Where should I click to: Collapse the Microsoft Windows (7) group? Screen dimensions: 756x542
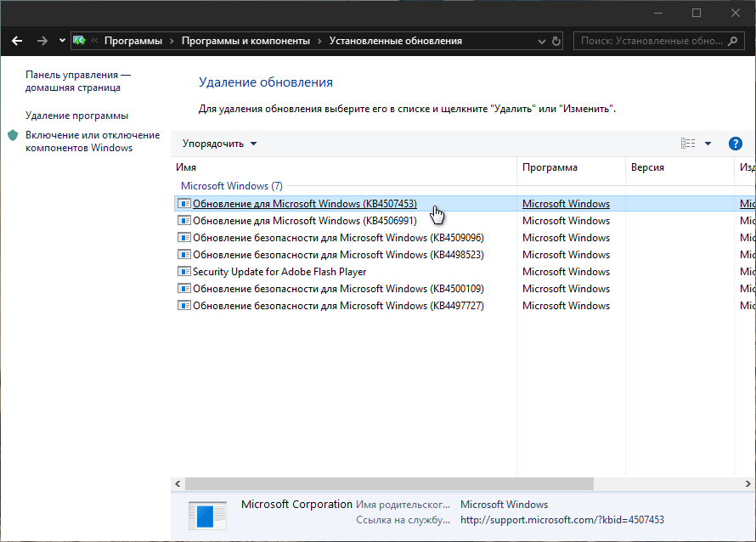click(231, 185)
